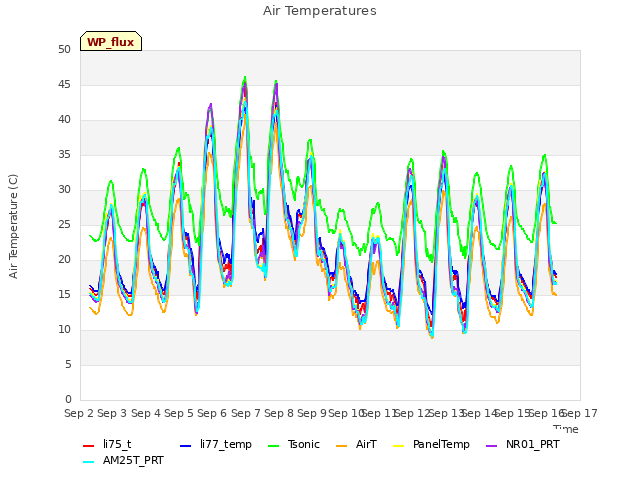Click the Sep 7 green Tsonic peak
This screenshot has height=480, width=640.
click(x=245, y=77)
